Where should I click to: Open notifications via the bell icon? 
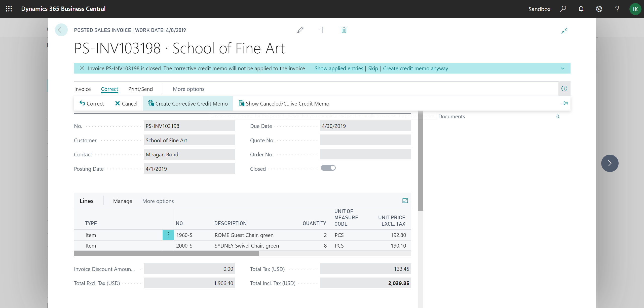coord(581,9)
